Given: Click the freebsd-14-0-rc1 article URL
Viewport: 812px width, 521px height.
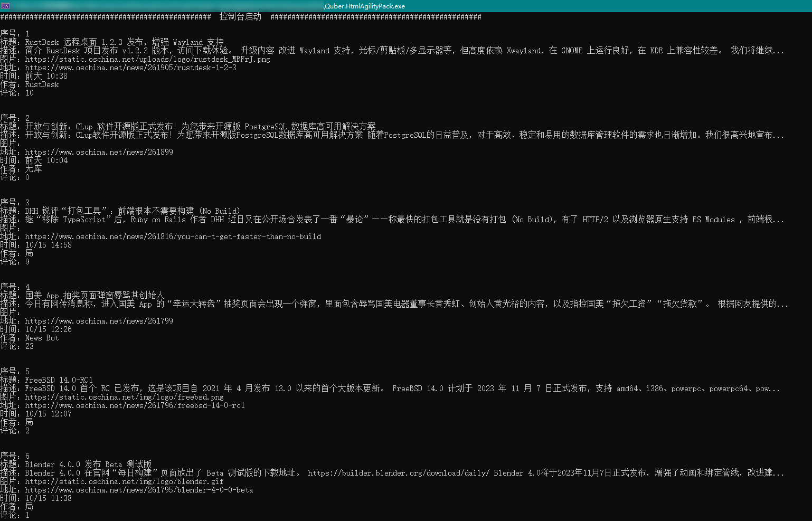Looking at the screenshot, I should click(135, 405).
